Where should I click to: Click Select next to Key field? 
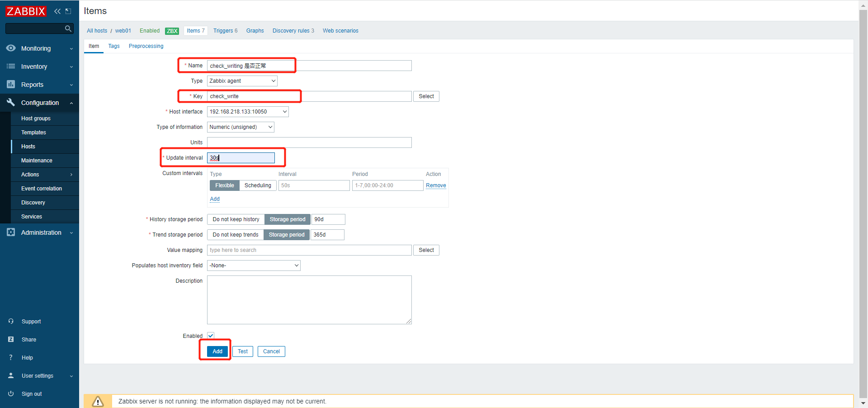pyautogui.click(x=426, y=96)
